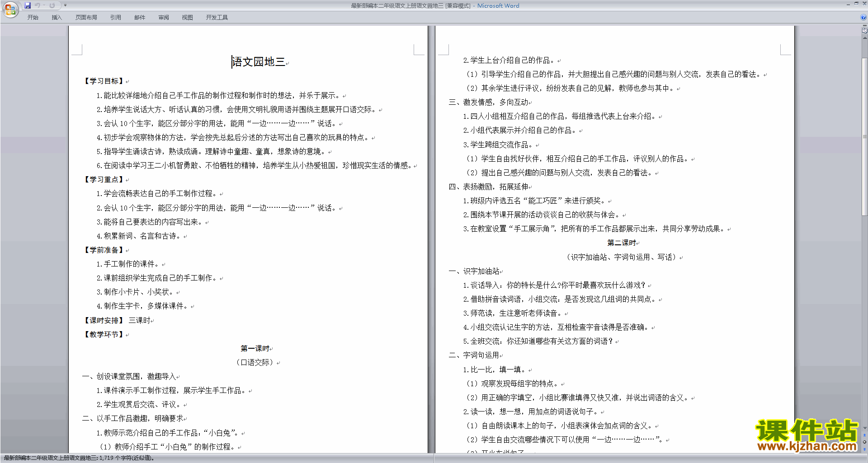
Task: Click the line 1.比一比,填一填。
Action: pos(495,369)
